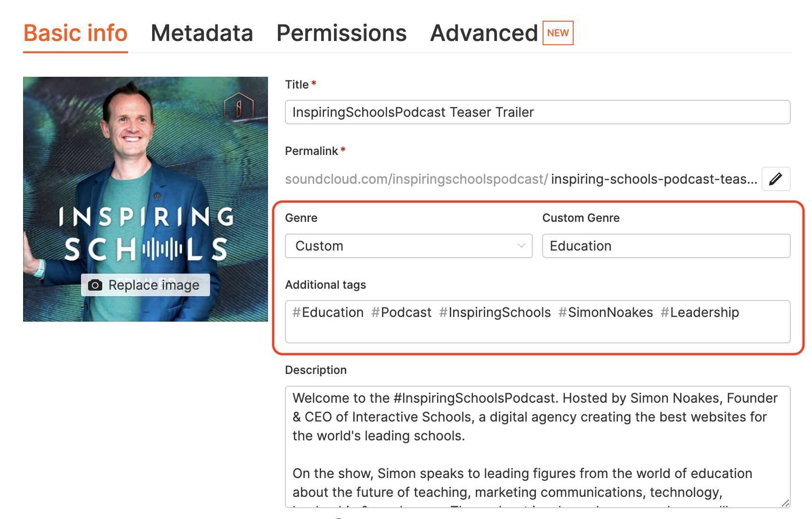Select the Basic info tab

pyautogui.click(x=75, y=33)
